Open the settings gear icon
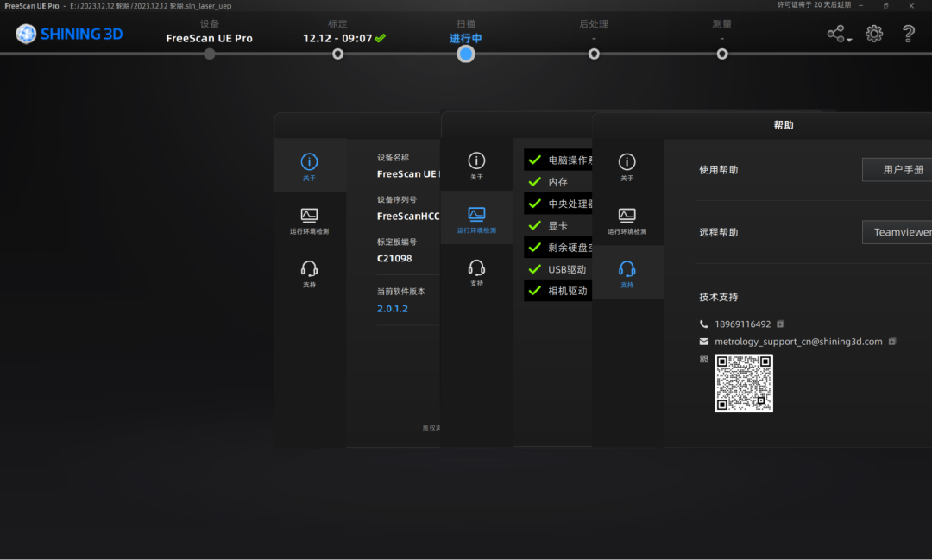The width and height of the screenshot is (932, 560). click(x=873, y=34)
